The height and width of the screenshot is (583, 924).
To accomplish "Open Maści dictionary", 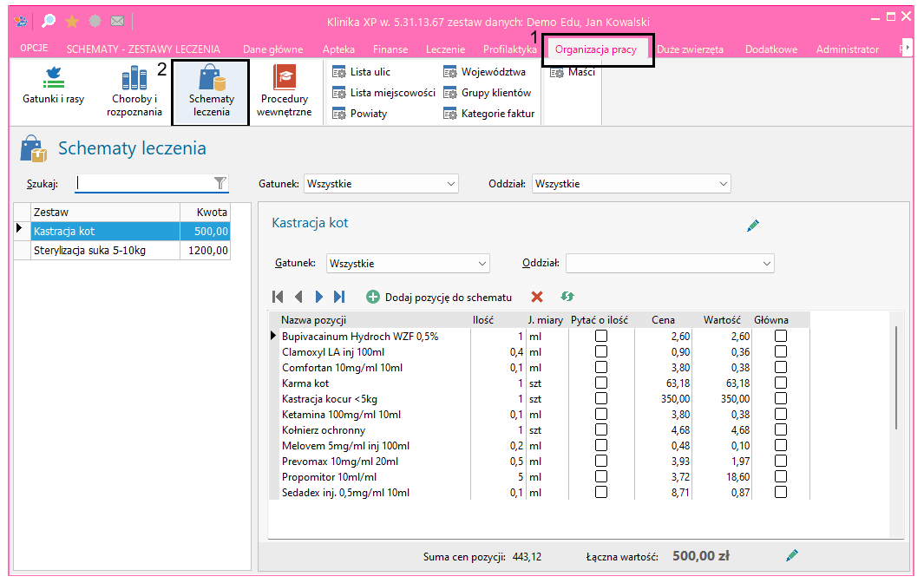I will click(573, 72).
